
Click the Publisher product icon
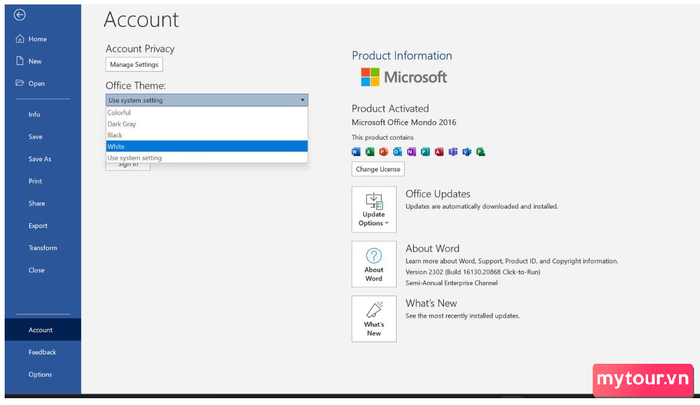click(x=425, y=152)
